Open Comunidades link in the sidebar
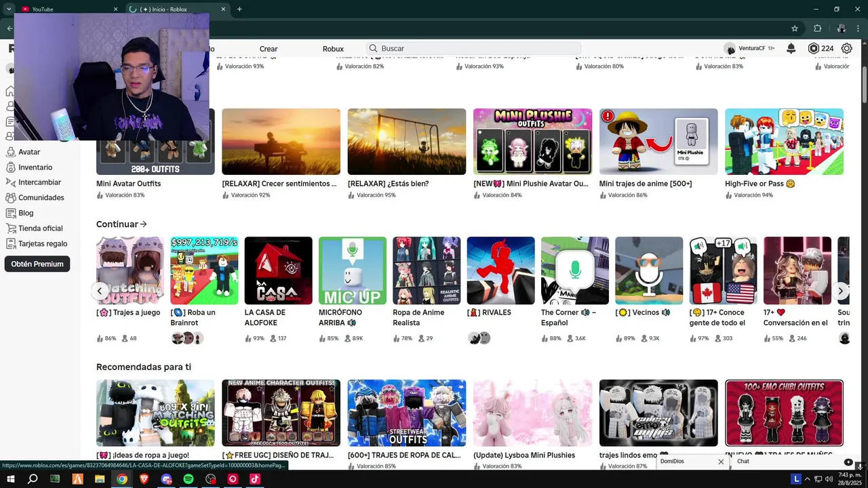This screenshot has height=488, width=868. pos(41,198)
